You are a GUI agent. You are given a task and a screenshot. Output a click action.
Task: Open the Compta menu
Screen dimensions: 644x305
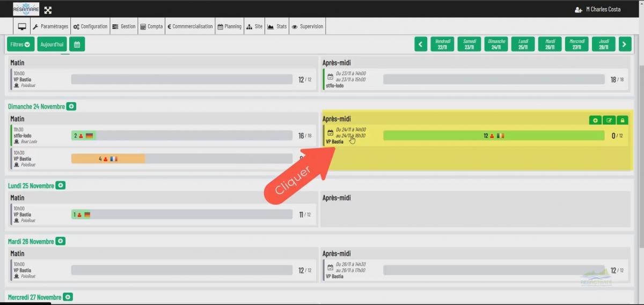click(151, 26)
